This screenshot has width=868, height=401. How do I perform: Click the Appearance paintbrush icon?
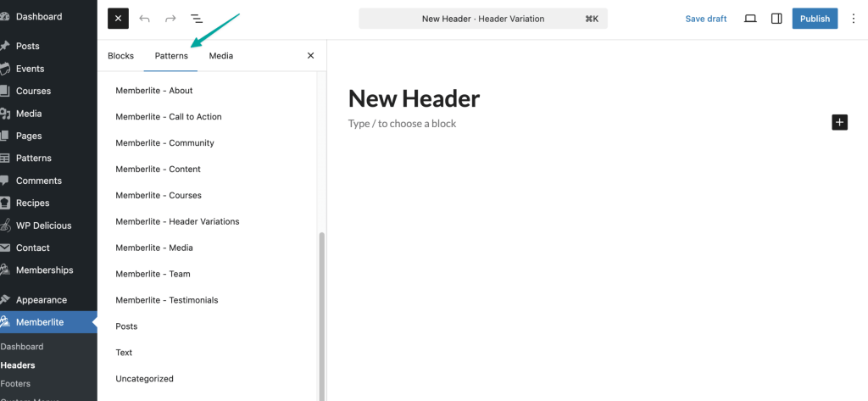tap(4, 299)
